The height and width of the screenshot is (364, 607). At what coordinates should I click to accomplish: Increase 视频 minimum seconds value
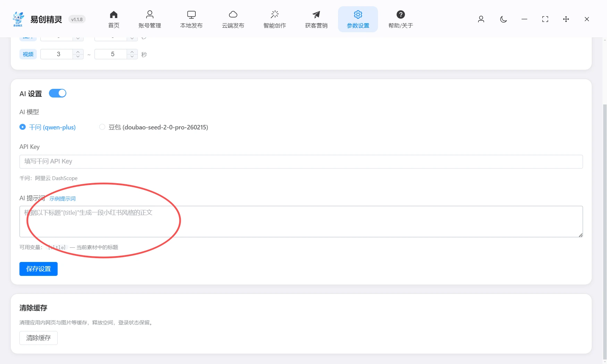click(78, 52)
